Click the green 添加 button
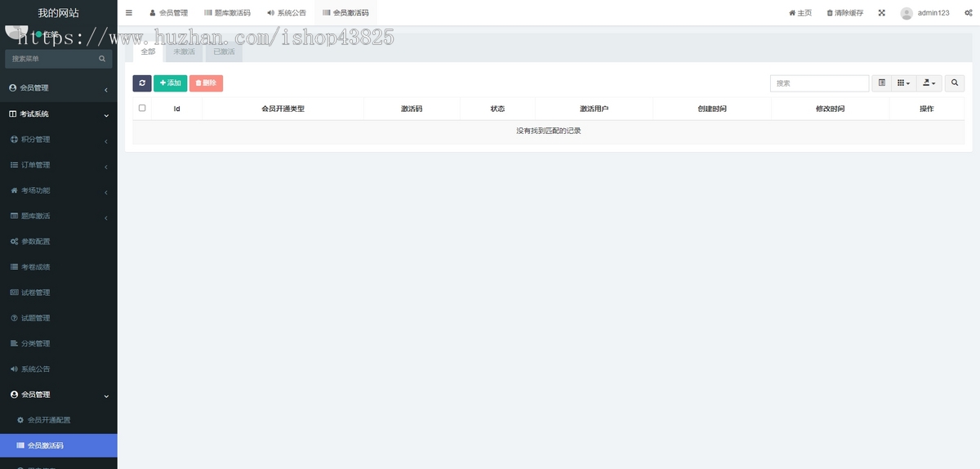 [170, 83]
